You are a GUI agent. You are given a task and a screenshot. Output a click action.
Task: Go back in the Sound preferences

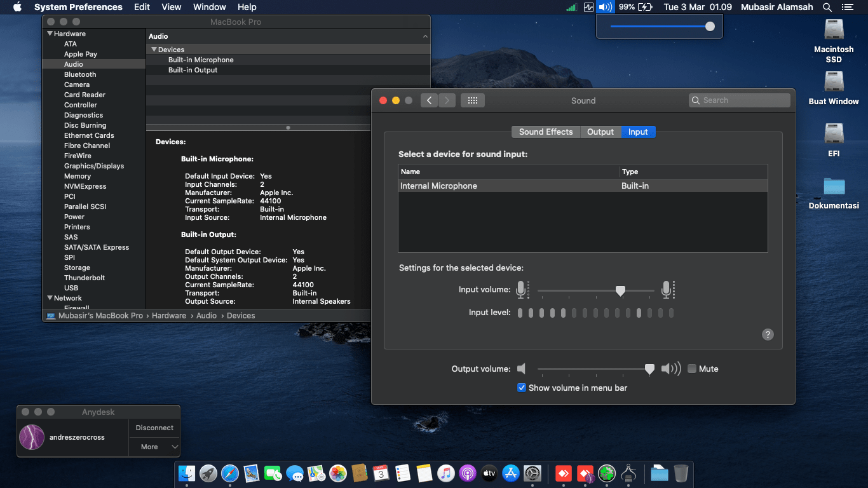click(x=430, y=100)
